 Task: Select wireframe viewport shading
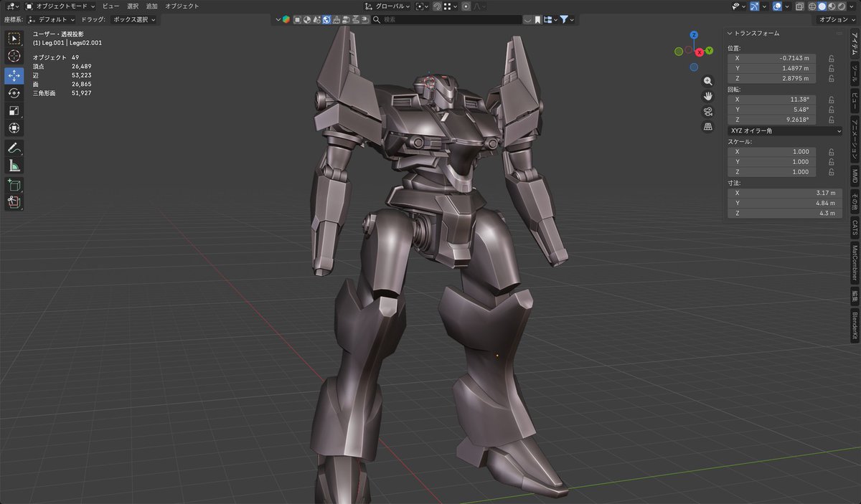[x=812, y=6]
